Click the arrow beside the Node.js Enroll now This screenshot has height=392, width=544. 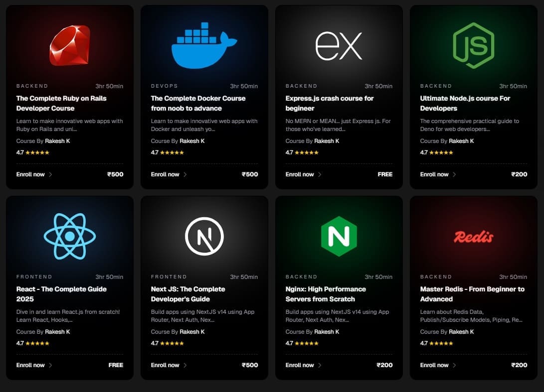[454, 174]
